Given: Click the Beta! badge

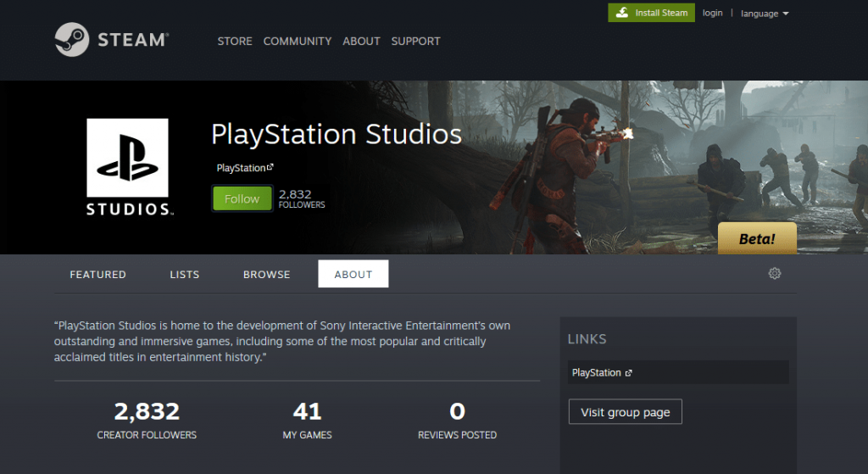Looking at the screenshot, I should click(757, 238).
